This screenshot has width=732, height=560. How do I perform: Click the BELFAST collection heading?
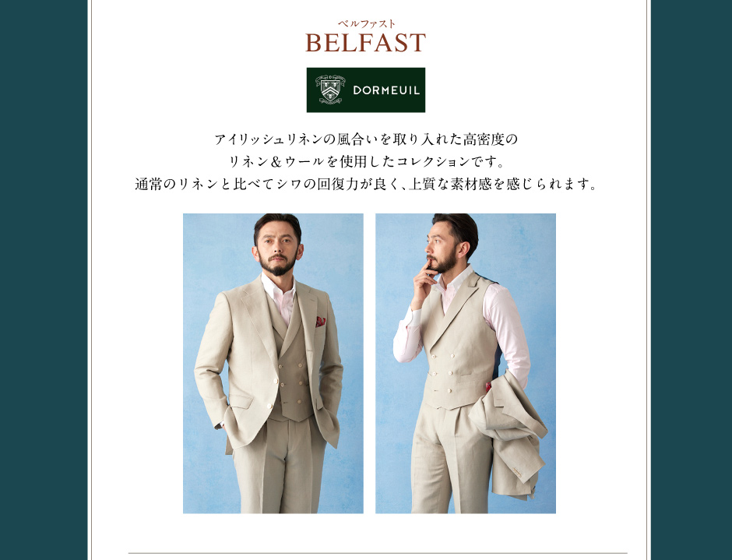coord(365,43)
